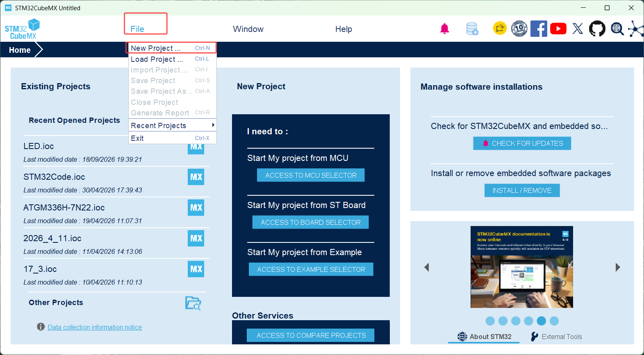The height and width of the screenshot is (355, 644).
Task: Open the yellow feedback icon
Action: pos(500,28)
